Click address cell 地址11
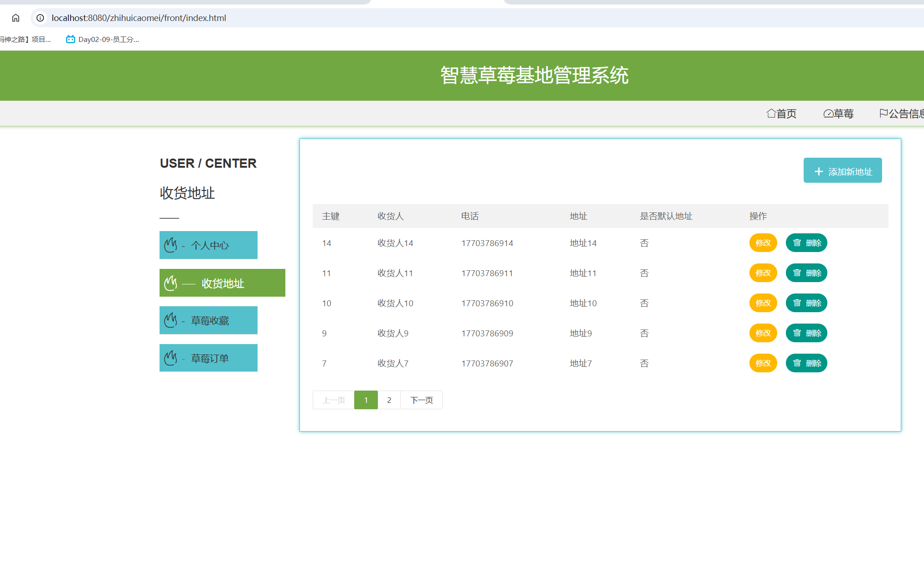Viewport: 924px width, 587px height. (583, 273)
